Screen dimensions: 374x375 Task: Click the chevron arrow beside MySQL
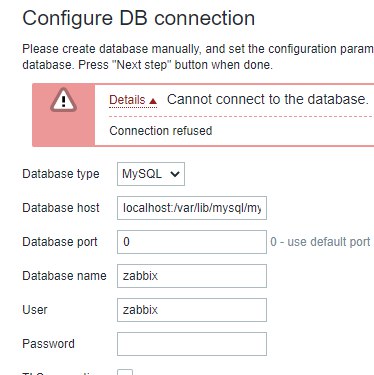click(175, 174)
